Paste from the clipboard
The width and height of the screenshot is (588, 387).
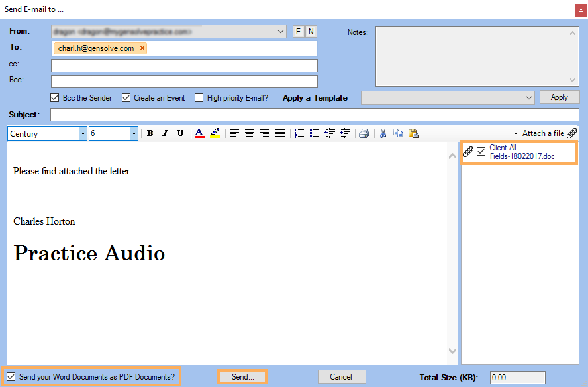click(x=414, y=133)
